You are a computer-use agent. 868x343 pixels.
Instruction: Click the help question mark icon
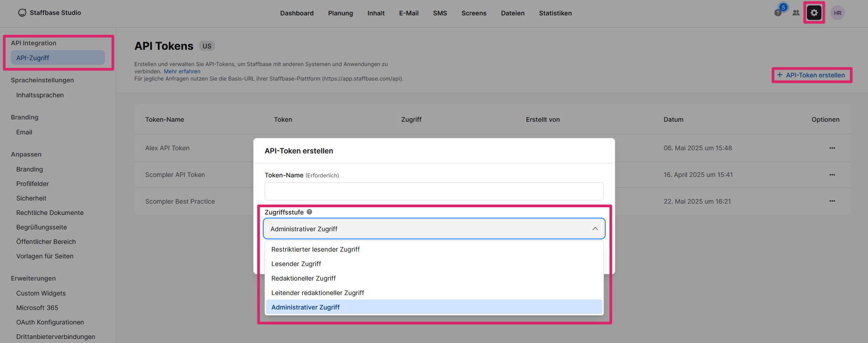click(778, 13)
